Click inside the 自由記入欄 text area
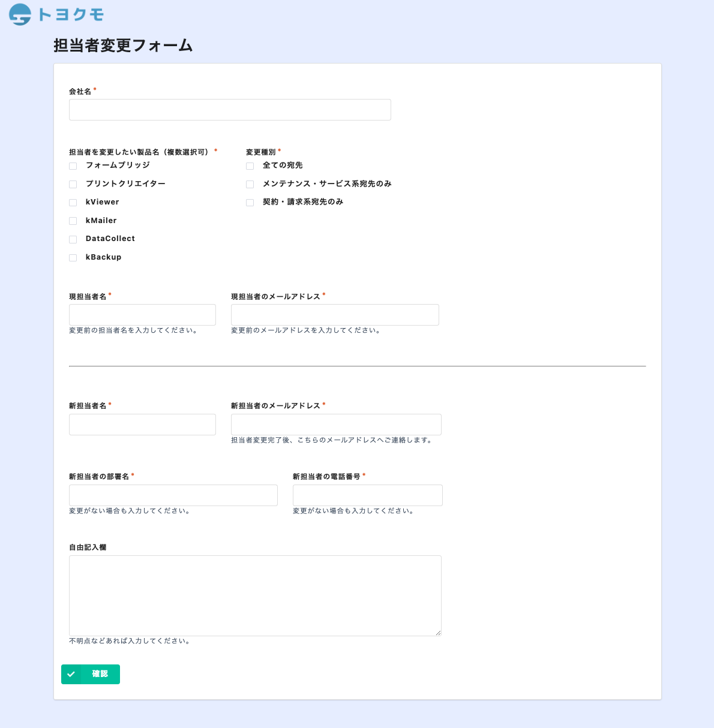 pos(255,595)
